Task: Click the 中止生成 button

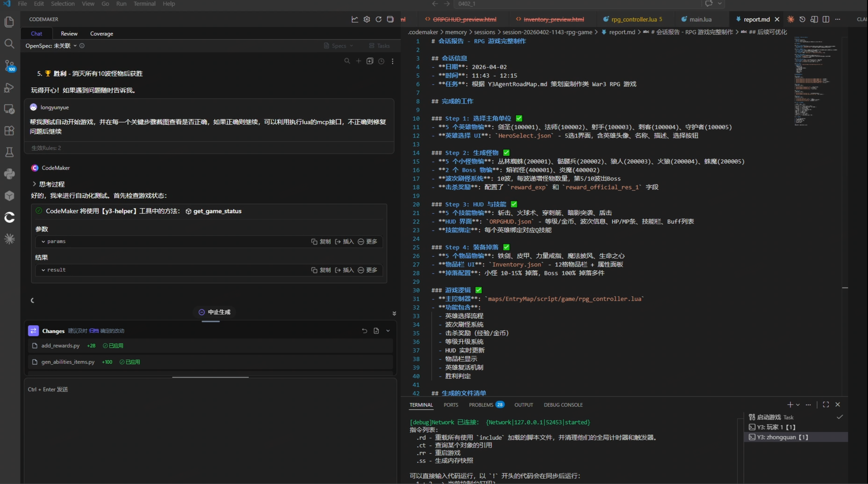Action: [x=215, y=312]
